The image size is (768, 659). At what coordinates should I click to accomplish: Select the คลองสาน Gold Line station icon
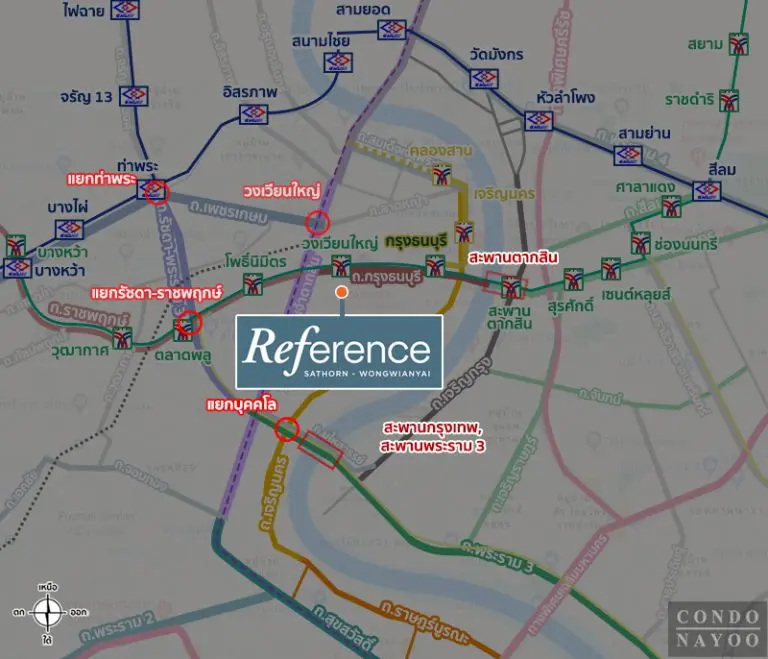pyautogui.click(x=442, y=175)
